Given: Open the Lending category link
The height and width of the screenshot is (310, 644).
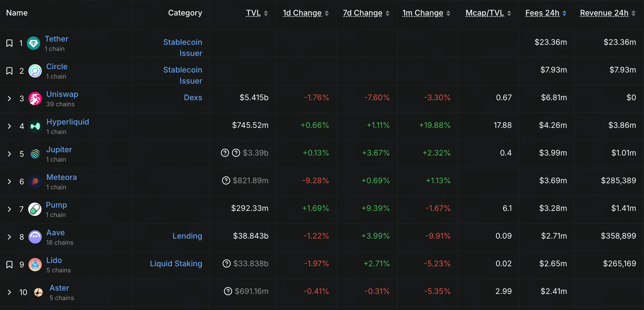Looking at the screenshot, I should pos(187,236).
